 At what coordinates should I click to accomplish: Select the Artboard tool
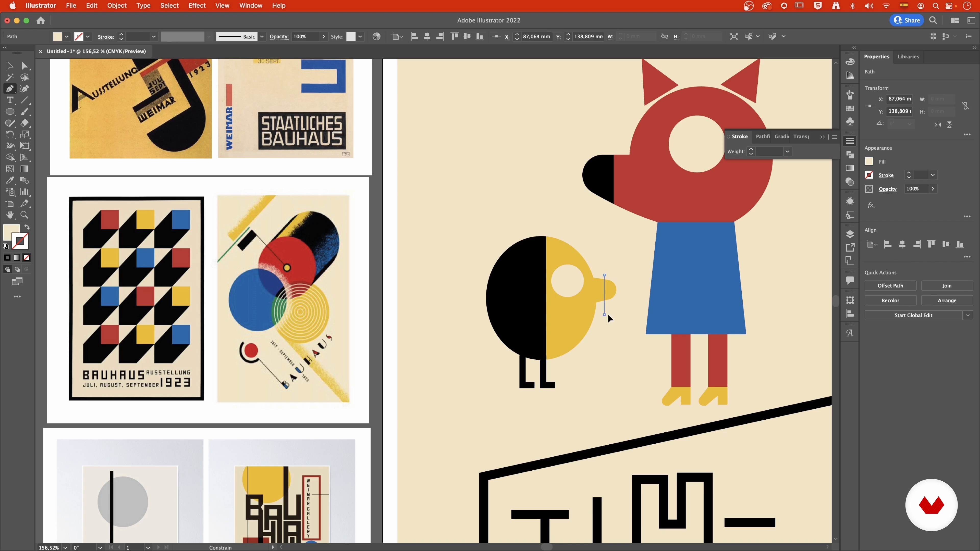[10, 204]
